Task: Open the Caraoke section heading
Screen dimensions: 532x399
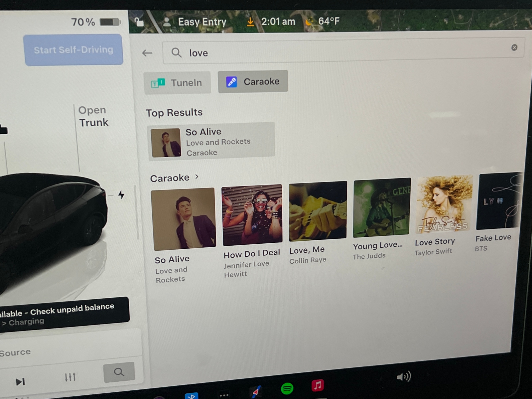Action: tap(170, 178)
